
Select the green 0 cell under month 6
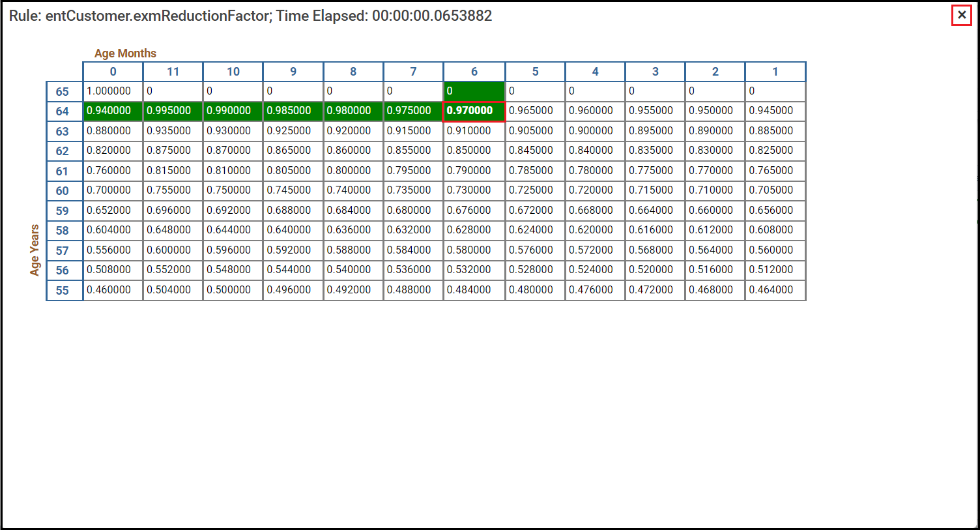pos(474,91)
